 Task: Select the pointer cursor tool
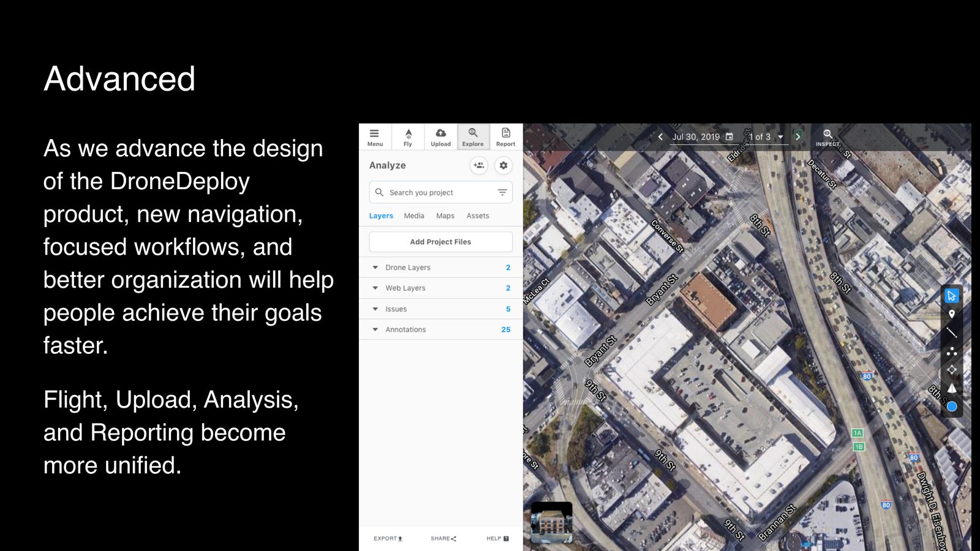tap(951, 296)
